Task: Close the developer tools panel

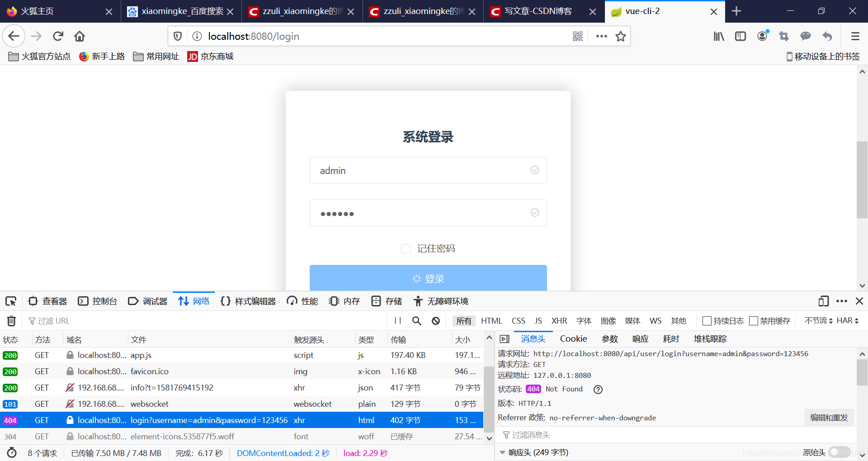Action: point(859,301)
